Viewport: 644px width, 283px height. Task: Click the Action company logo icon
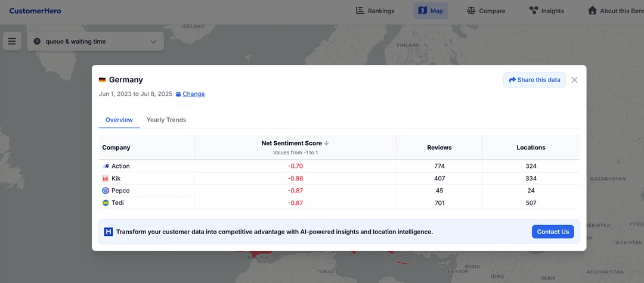tap(106, 166)
